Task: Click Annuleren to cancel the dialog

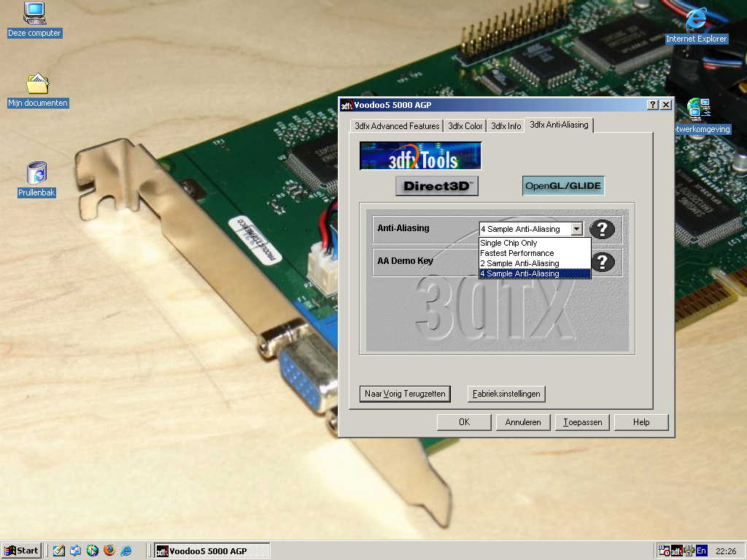Action: click(523, 422)
